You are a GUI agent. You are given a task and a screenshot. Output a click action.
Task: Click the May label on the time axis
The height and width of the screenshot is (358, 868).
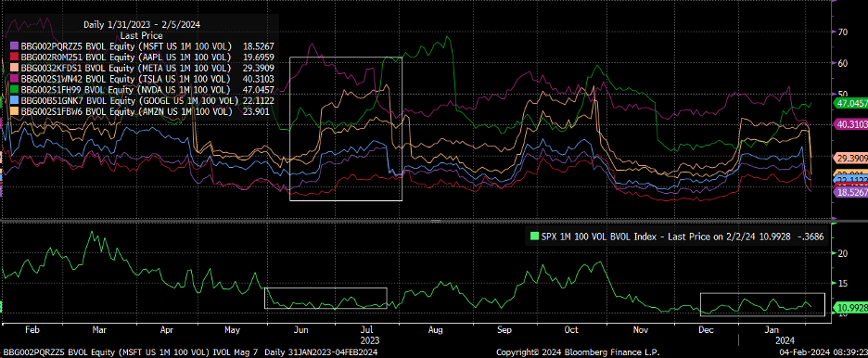coord(233,330)
